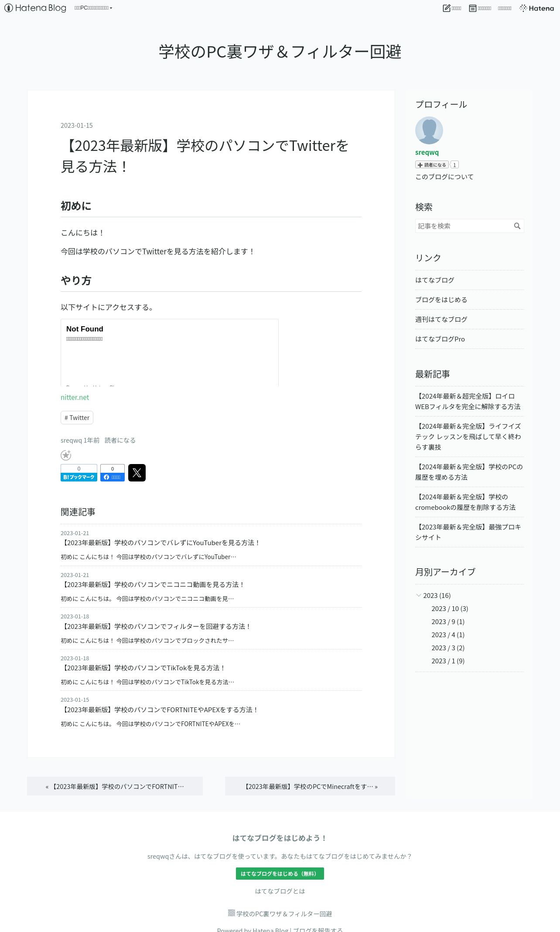The image size is (560, 932).
Task: Click the Hatena logo at top right
Action: [536, 8]
